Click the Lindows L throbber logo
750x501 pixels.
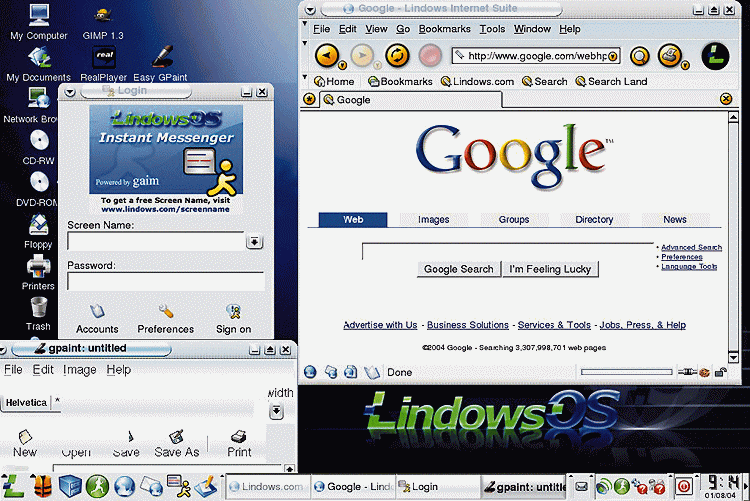click(x=715, y=56)
